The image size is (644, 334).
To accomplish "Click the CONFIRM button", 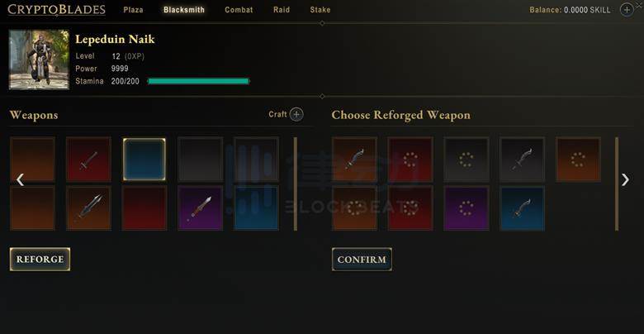I will coord(362,259).
